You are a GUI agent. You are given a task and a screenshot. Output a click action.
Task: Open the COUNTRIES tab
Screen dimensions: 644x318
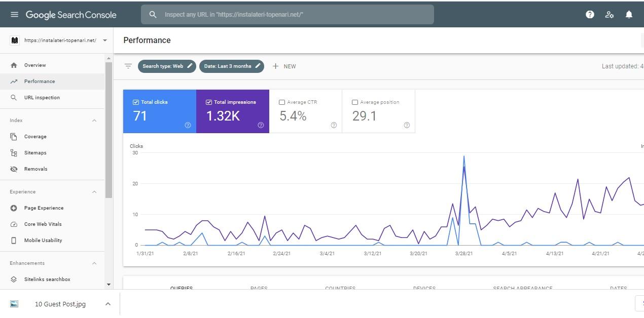(340, 288)
